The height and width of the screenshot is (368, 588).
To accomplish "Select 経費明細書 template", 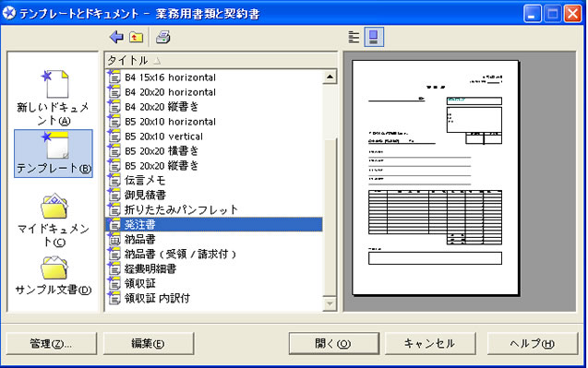I will [x=214, y=268].
